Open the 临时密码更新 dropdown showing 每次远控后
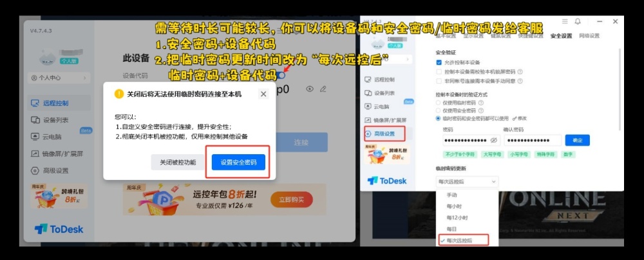644x260 pixels. coord(467,181)
